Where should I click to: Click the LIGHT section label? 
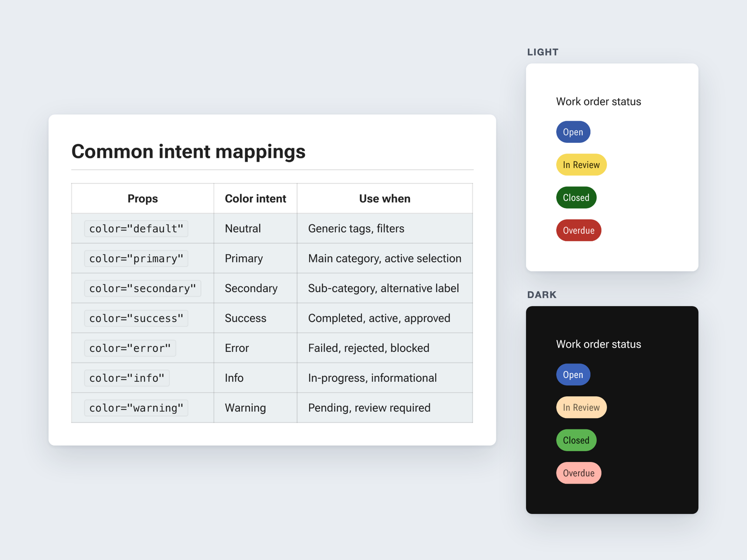(543, 52)
